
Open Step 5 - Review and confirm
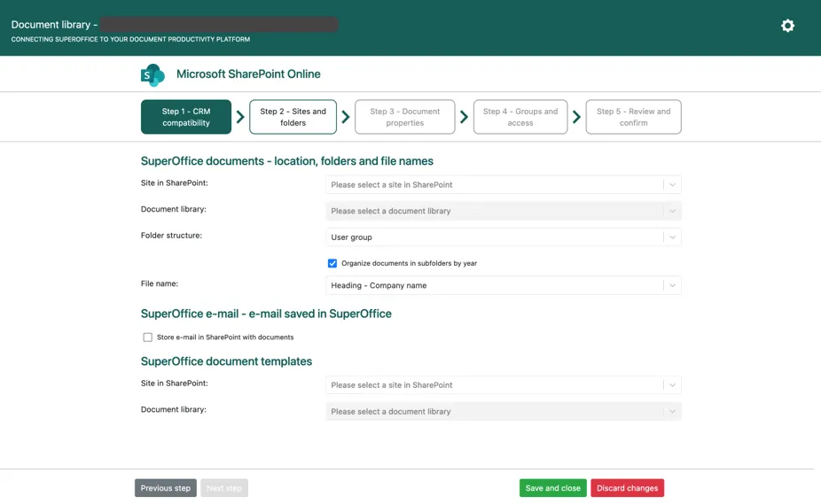[633, 117]
